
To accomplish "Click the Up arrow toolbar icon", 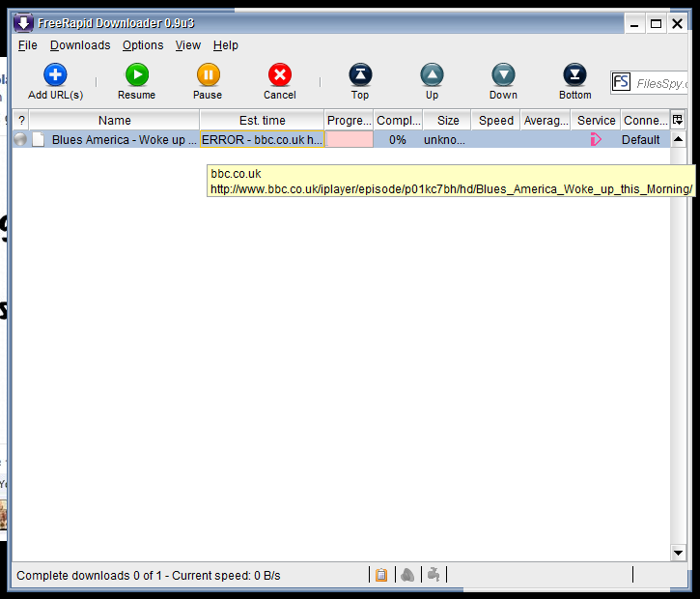I will point(432,75).
